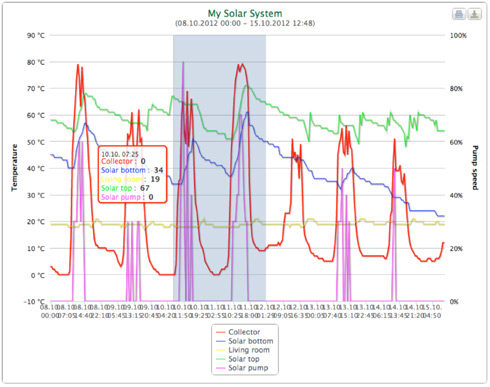The width and height of the screenshot is (490, 387).
Task: Toggle the Collector series in legend
Action: 238,332
